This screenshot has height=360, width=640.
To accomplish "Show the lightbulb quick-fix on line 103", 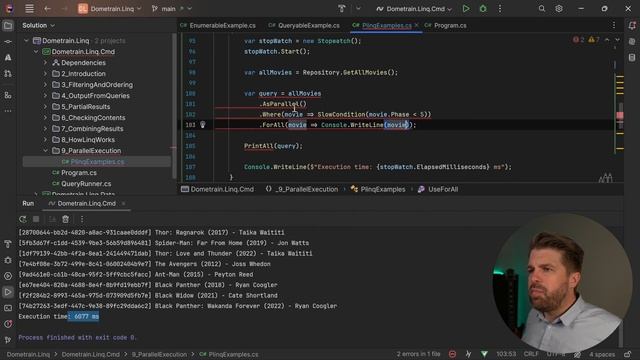I will point(202,125).
